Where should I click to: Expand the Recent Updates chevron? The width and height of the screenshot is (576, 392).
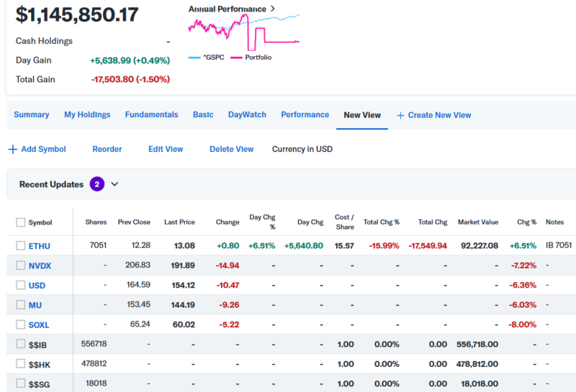pos(114,184)
